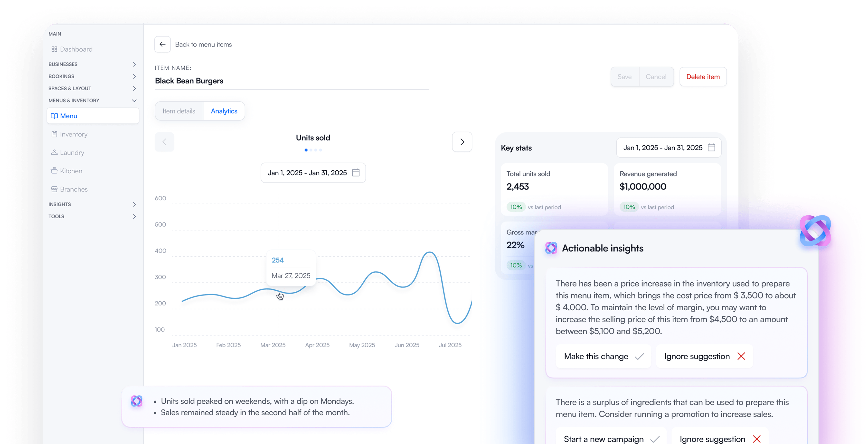Open the calendar icon in the chart date range
This screenshot has width=868, height=444.
pyautogui.click(x=356, y=173)
